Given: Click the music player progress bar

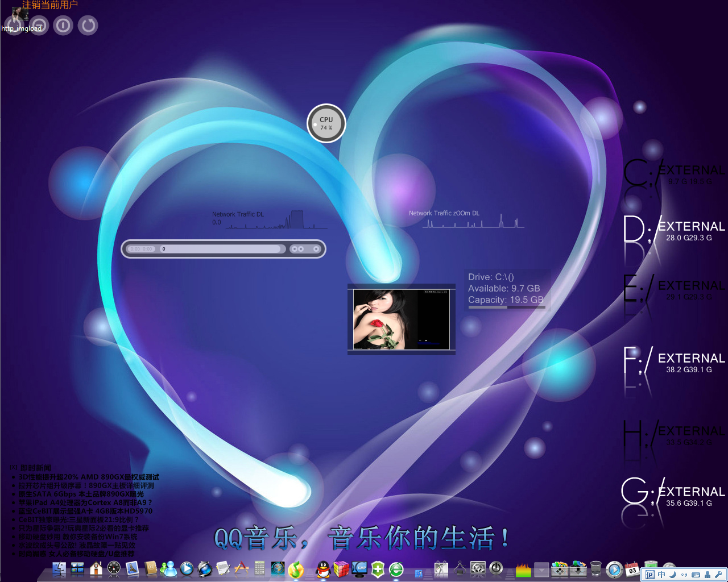Looking at the screenshot, I should (x=221, y=249).
